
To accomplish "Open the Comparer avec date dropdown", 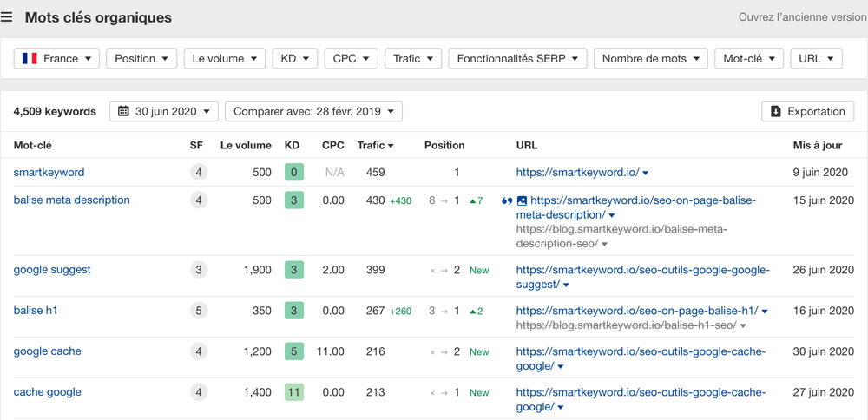I will point(313,111).
